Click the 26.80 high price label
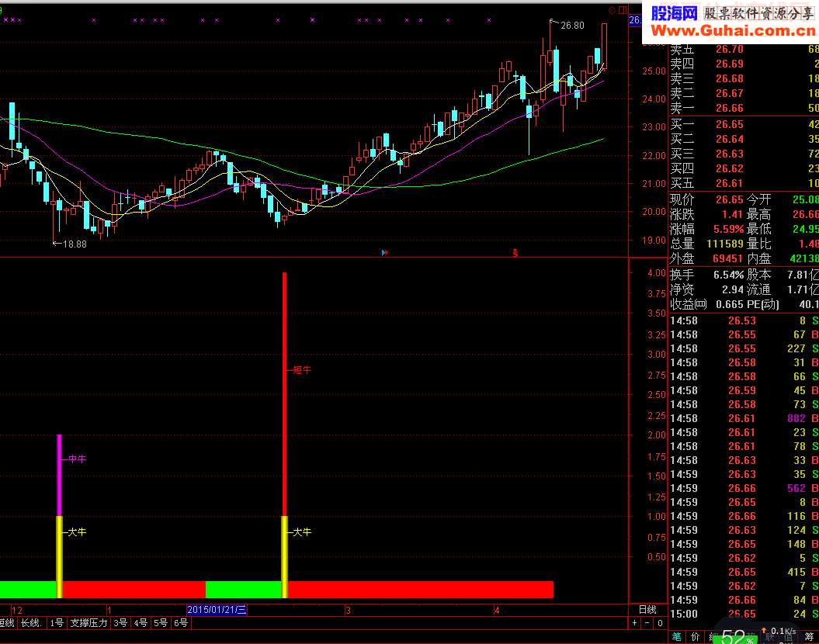The image size is (819, 644). 572,25
